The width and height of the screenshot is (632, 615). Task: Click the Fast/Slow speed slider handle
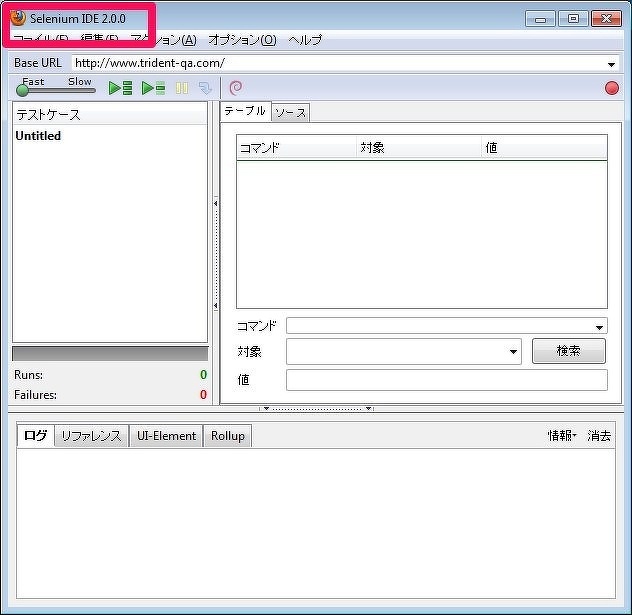[x=22, y=91]
